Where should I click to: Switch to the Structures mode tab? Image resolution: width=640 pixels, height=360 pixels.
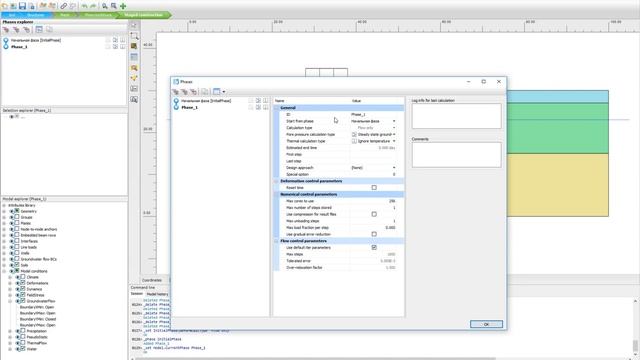[x=36, y=15]
